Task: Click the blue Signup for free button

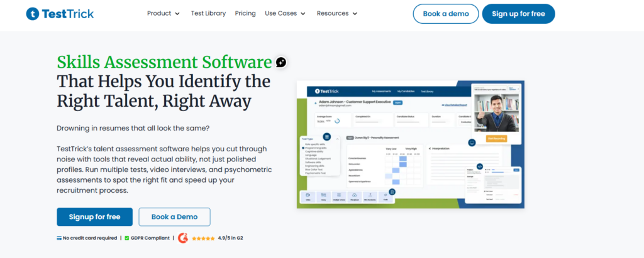Action: [94, 217]
